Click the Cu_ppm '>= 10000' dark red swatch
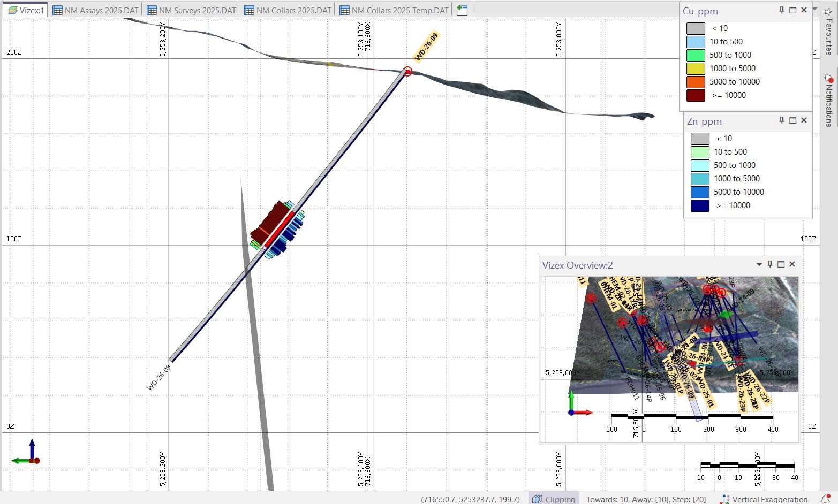Viewport: 838px width, 504px height. click(x=696, y=95)
